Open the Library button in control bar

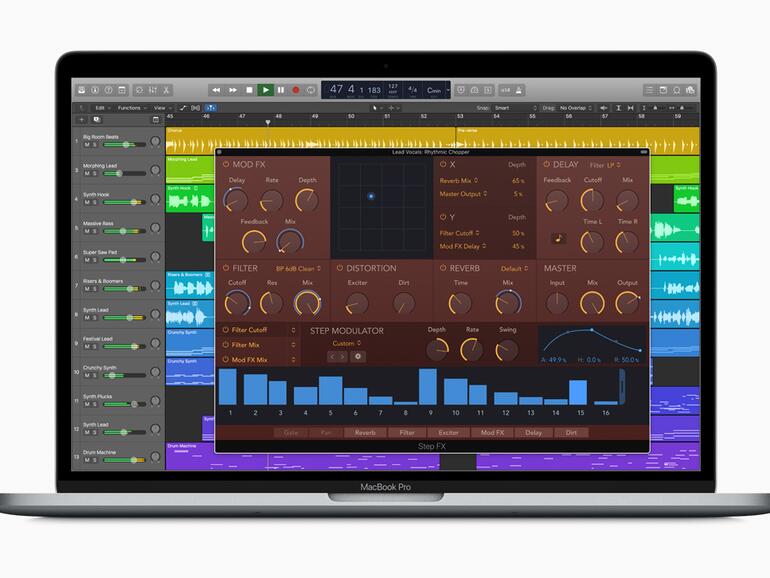point(82,90)
